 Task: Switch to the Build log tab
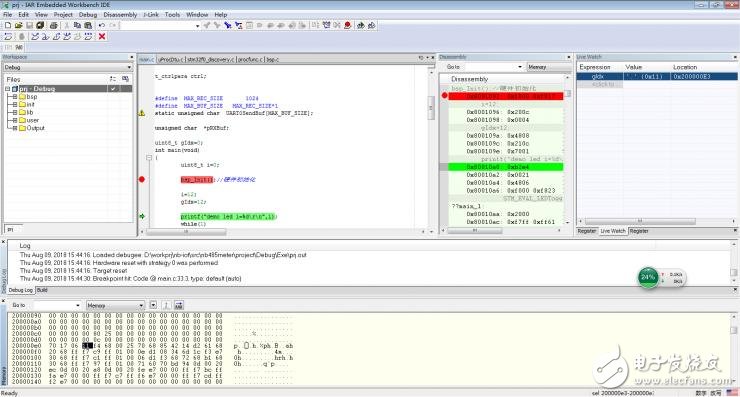point(42,290)
